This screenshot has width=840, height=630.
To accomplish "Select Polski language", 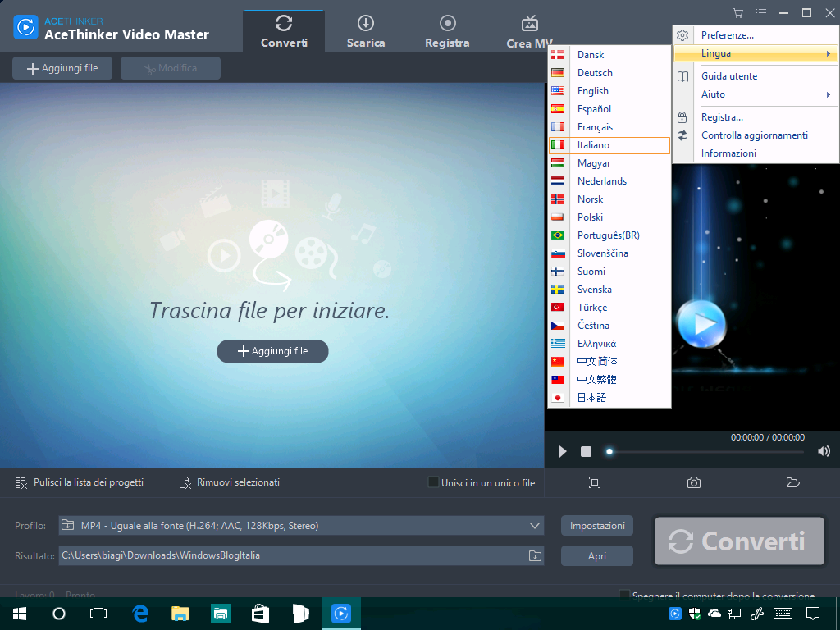I will (x=609, y=217).
